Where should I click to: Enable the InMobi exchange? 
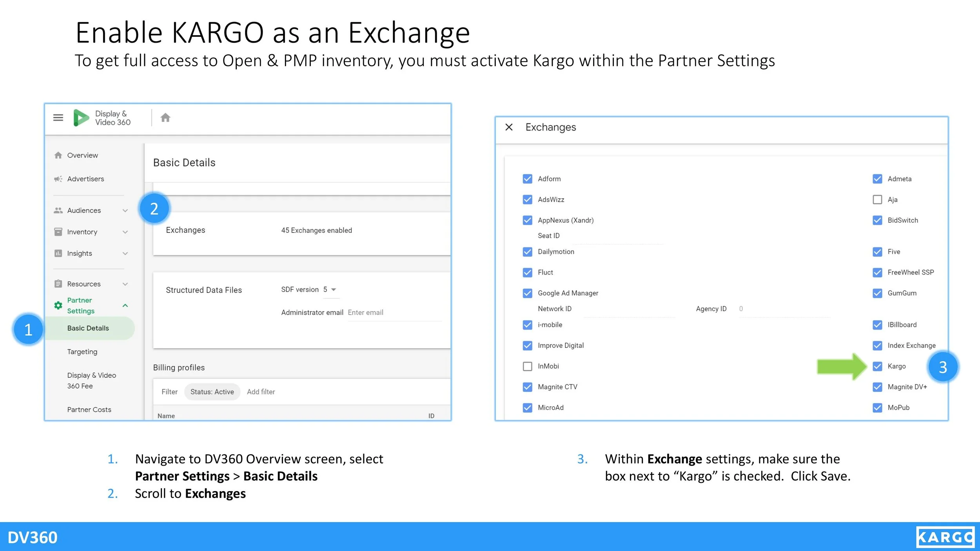(527, 366)
